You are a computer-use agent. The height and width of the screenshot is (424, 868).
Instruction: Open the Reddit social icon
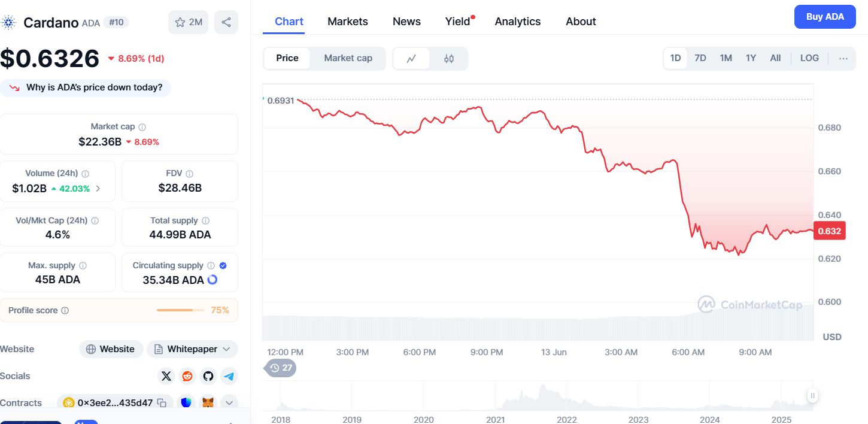187,376
